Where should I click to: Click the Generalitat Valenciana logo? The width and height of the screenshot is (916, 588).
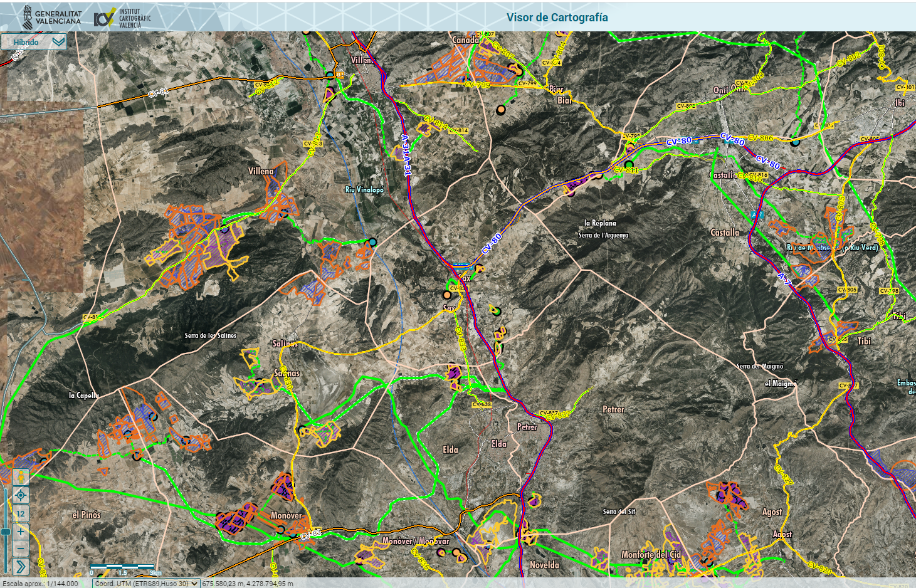[x=52, y=17]
